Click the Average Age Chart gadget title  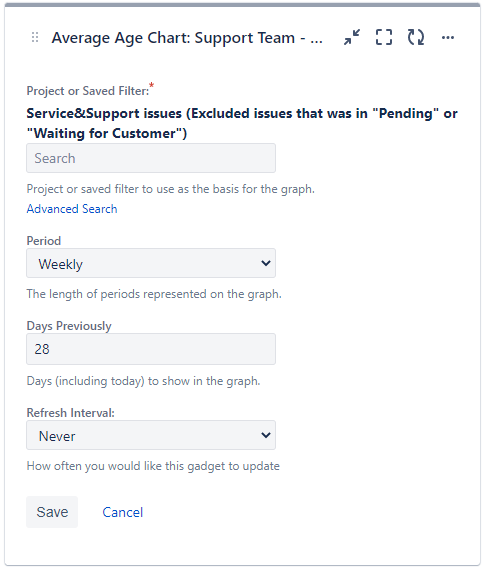(187, 38)
